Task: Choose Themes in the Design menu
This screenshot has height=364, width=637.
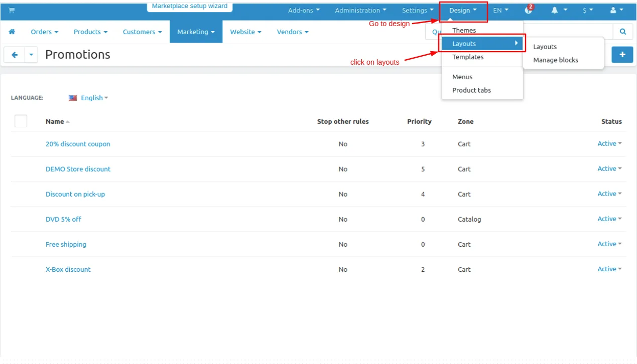Action: [464, 31]
